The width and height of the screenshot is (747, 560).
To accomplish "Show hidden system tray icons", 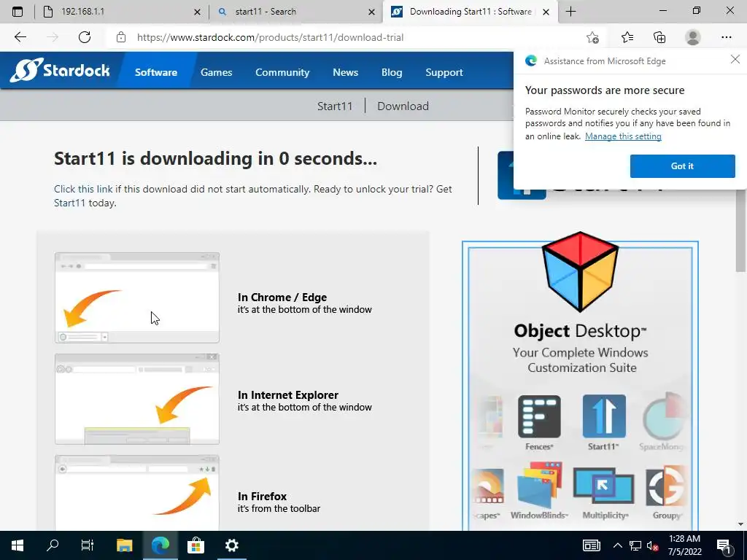I will (x=617, y=545).
